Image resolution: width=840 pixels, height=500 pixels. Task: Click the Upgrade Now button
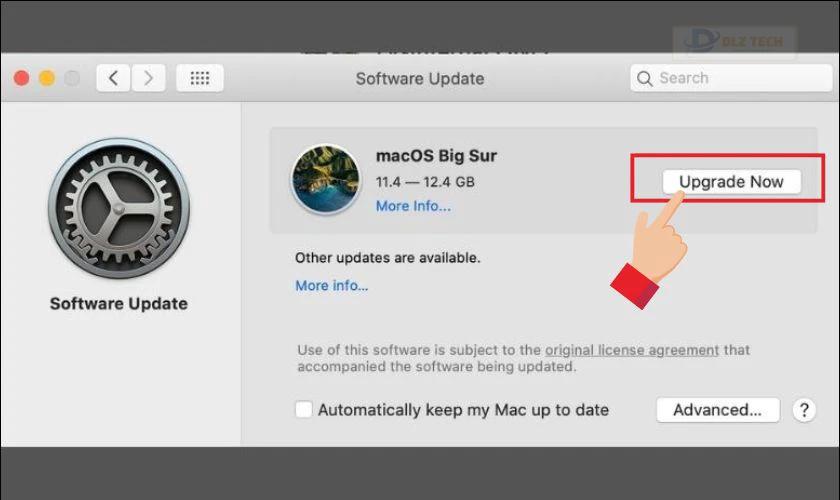coord(731,182)
